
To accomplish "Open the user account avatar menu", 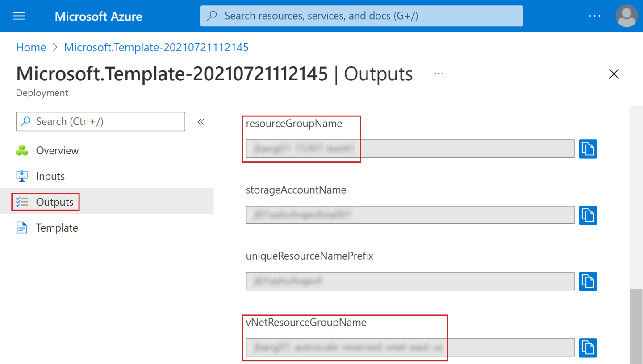I will [x=626, y=16].
